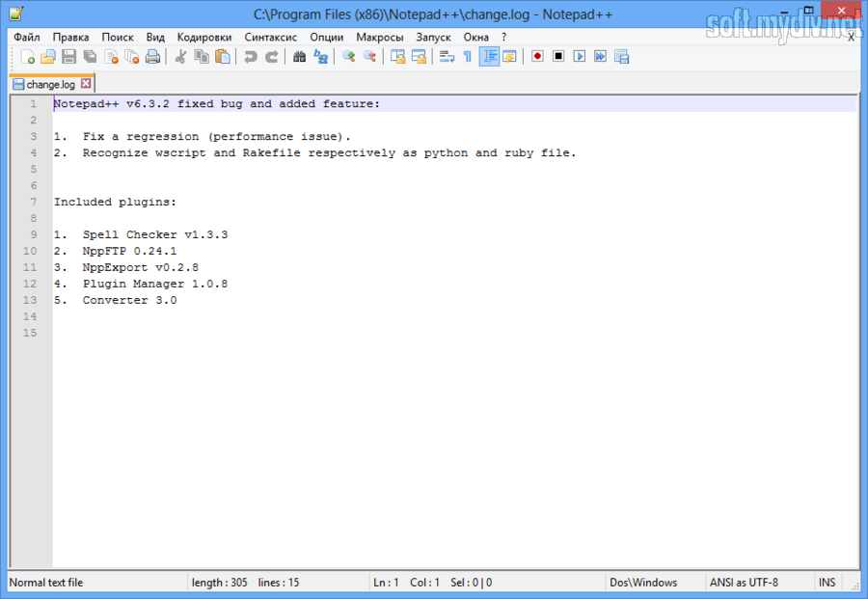The height and width of the screenshot is (599, 868).
Task: Open Find with the binoculars icon
Action: [300, 57]
